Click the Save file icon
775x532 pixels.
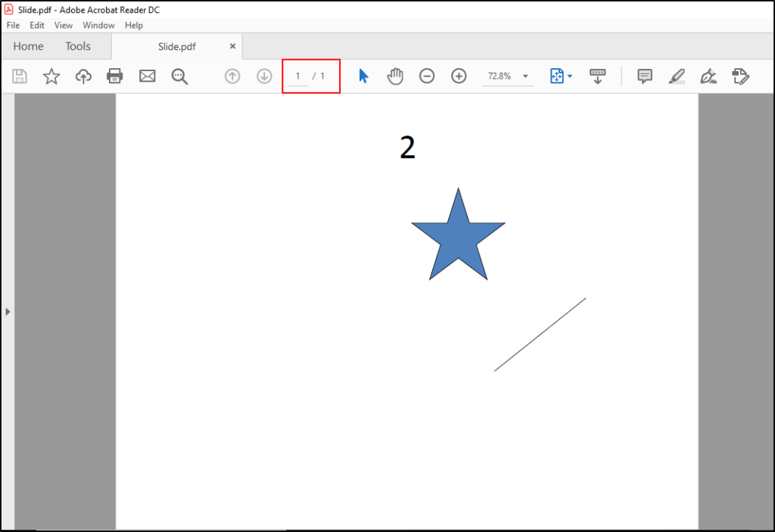click(x=20, y=76)
